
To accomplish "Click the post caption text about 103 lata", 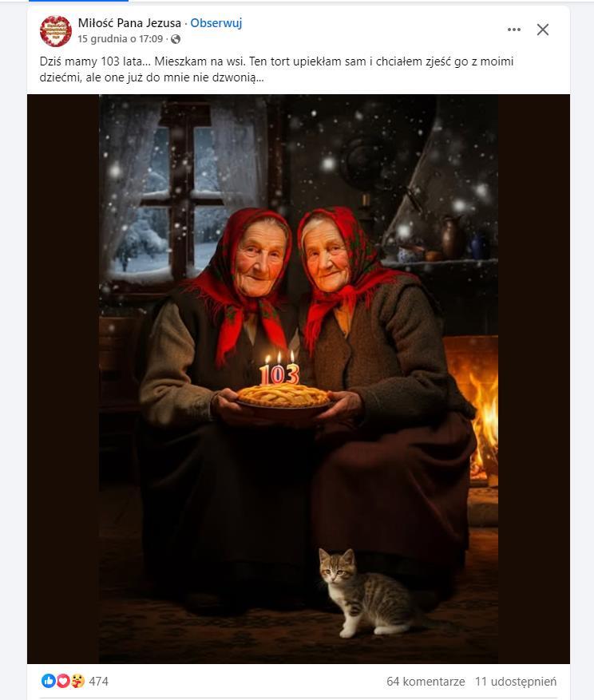I will [x=276, y=69].
